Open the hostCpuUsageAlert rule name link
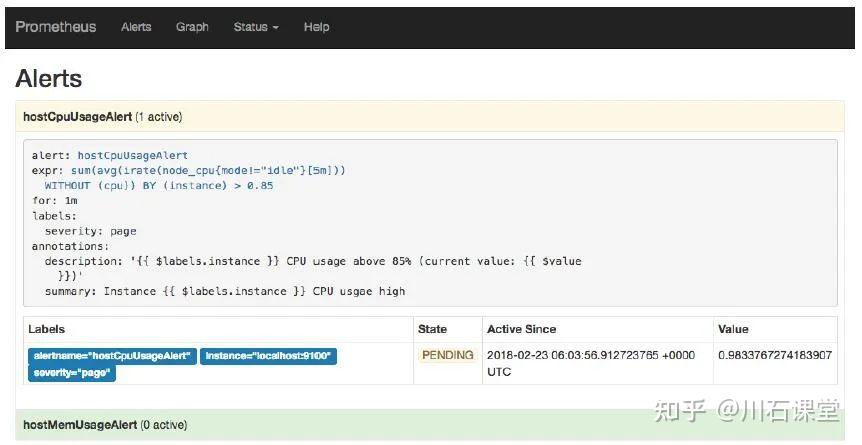The width and height of the screenshot is (862, 445). pos(133,156)
